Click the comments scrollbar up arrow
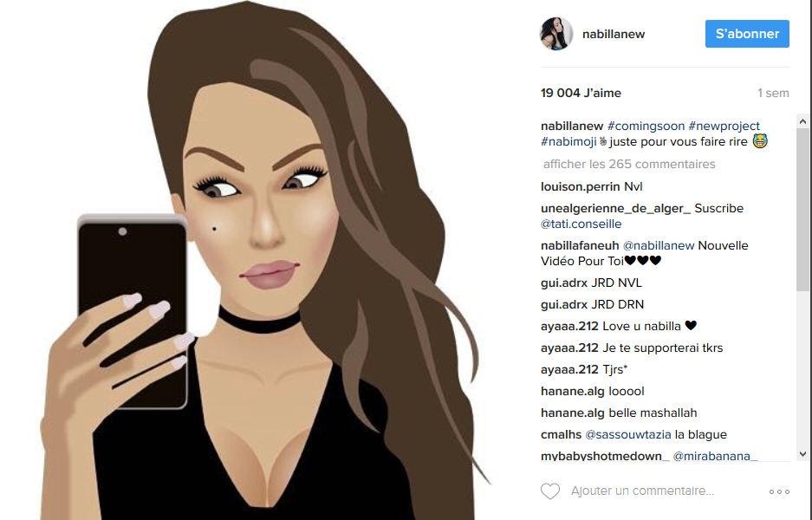812x520 pixels. click(x=802, y=121)
